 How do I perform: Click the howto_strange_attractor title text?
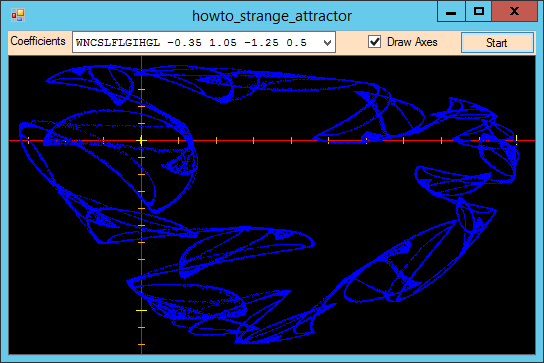pos(272,16)
